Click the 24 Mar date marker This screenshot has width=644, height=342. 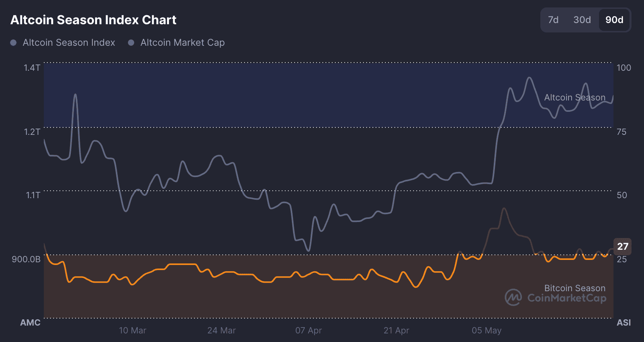221,331
